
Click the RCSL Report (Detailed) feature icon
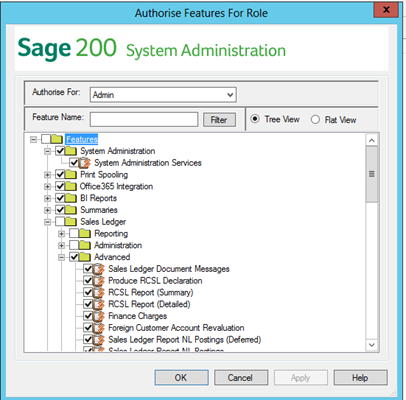(99, 304)
